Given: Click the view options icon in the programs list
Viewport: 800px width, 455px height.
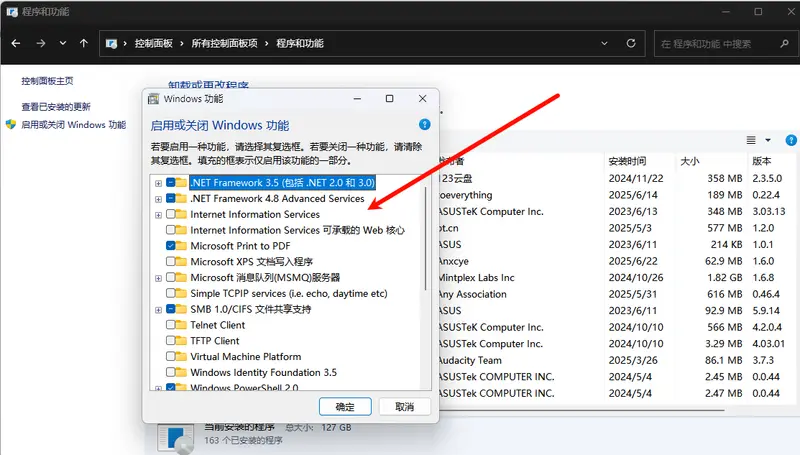Looking at the screenshot, I should [x=751, y=140].
